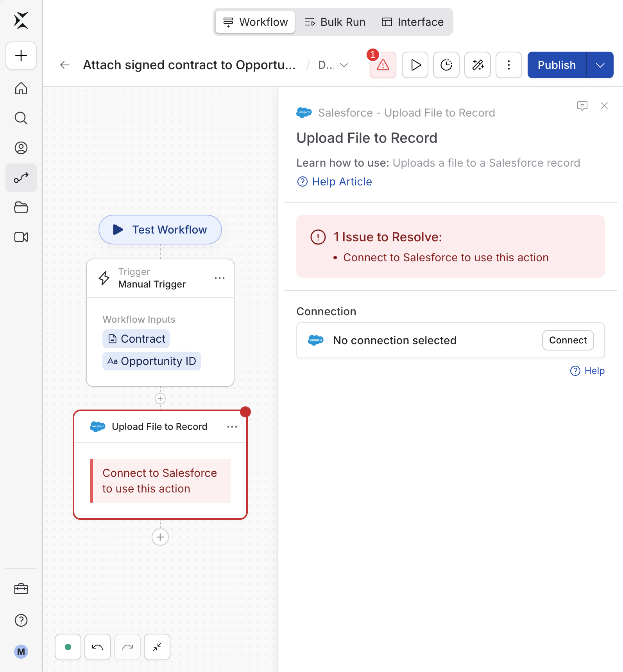
Task: Click Connect to link Salesforce
Action: (x=568, y=340)
